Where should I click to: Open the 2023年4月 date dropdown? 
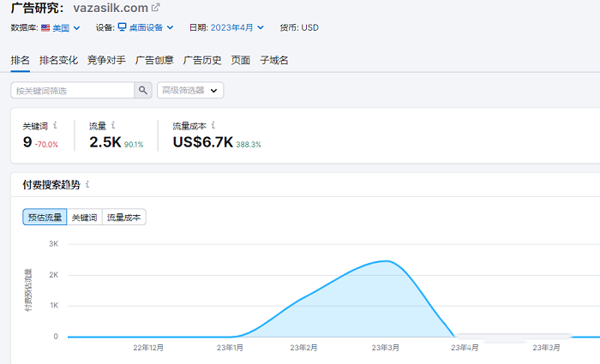point(237,27)
